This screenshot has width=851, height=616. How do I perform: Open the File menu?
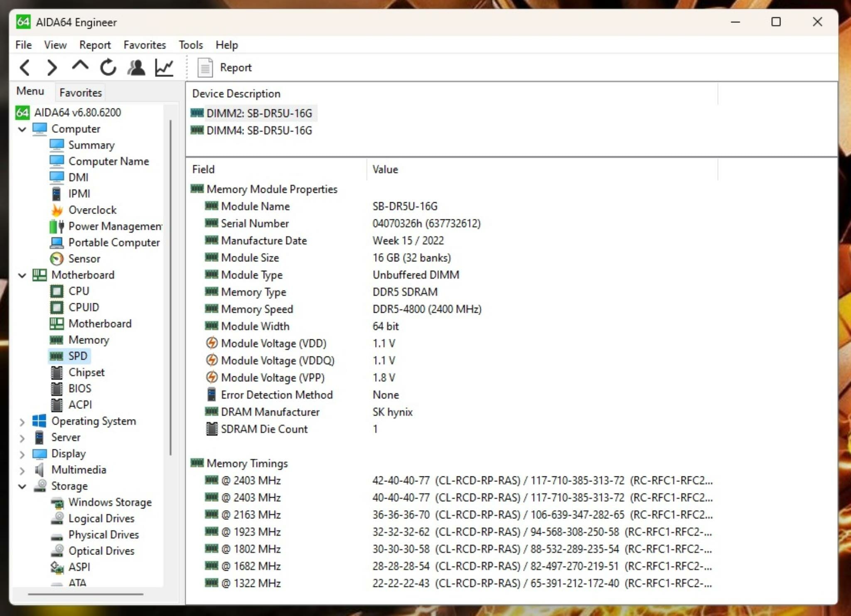pyautogui.click(x=23, y=45)
